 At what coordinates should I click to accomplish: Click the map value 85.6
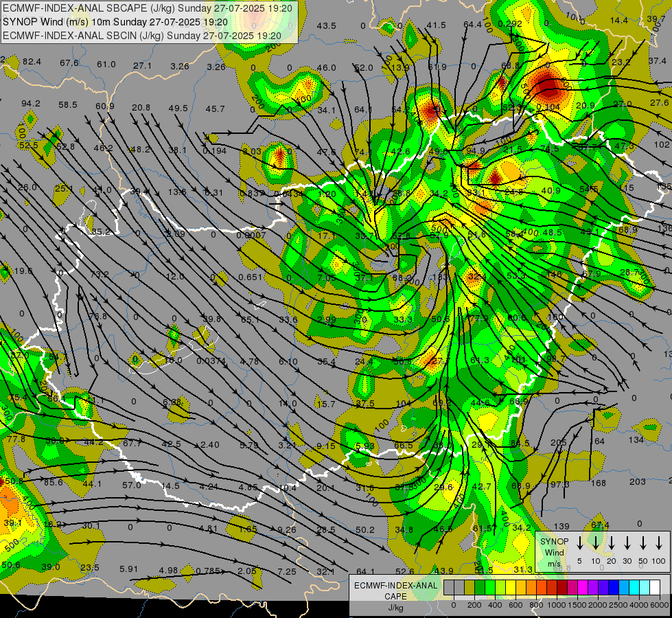pos(54,483)
